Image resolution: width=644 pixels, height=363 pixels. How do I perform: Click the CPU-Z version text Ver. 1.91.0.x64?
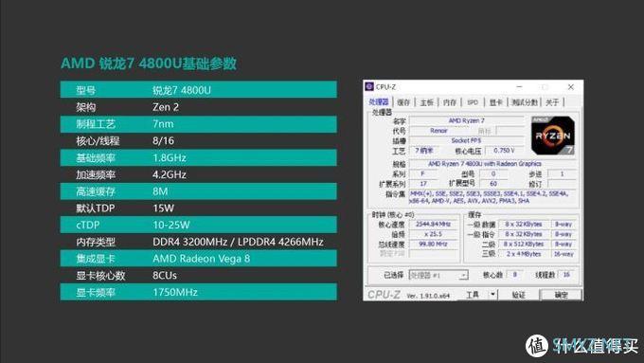[x=428, y=296]
